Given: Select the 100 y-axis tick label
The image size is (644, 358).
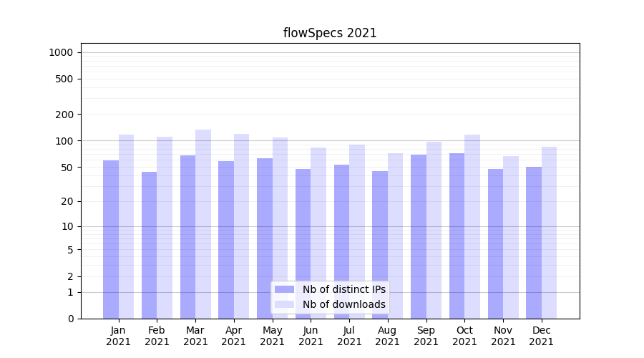Looking at the screenshot, I should coord(64,141).
